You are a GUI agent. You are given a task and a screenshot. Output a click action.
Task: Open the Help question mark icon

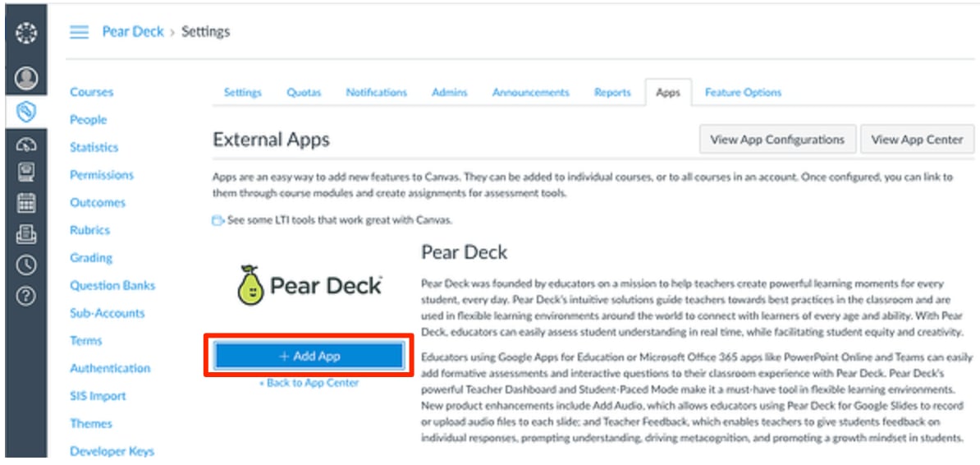25,296
